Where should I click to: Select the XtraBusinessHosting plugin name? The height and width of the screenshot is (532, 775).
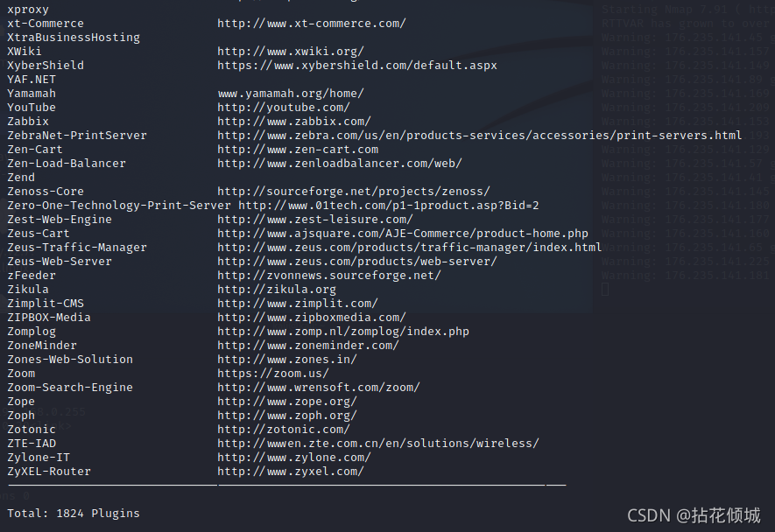coord(74,38)
